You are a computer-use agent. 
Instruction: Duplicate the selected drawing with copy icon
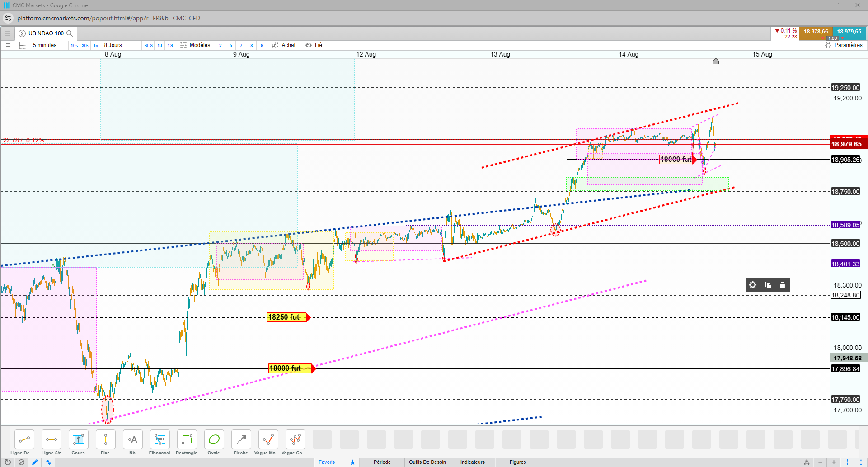(x=768, y=285)
